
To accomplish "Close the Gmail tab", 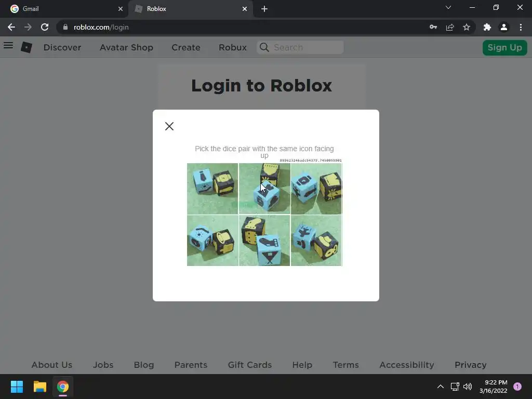I will (x=121, y=9).
